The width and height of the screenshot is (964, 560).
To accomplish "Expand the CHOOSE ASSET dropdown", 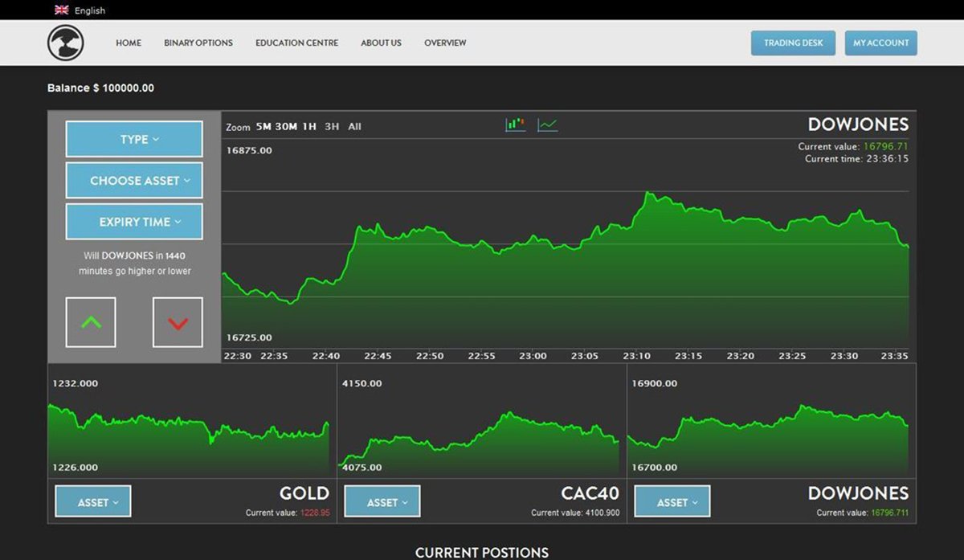I will click(134, 181).
